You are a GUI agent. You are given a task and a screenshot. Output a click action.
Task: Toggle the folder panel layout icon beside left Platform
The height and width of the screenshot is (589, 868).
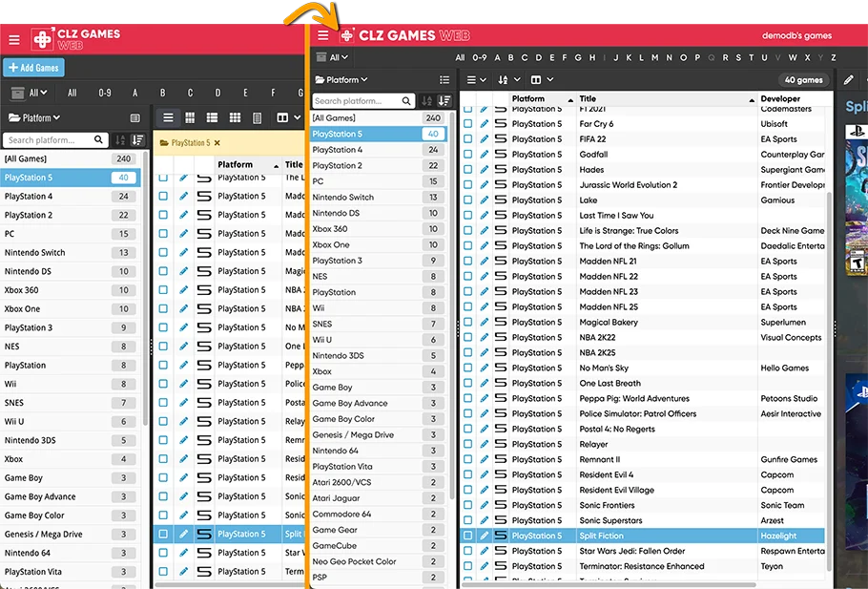point(134,118)
